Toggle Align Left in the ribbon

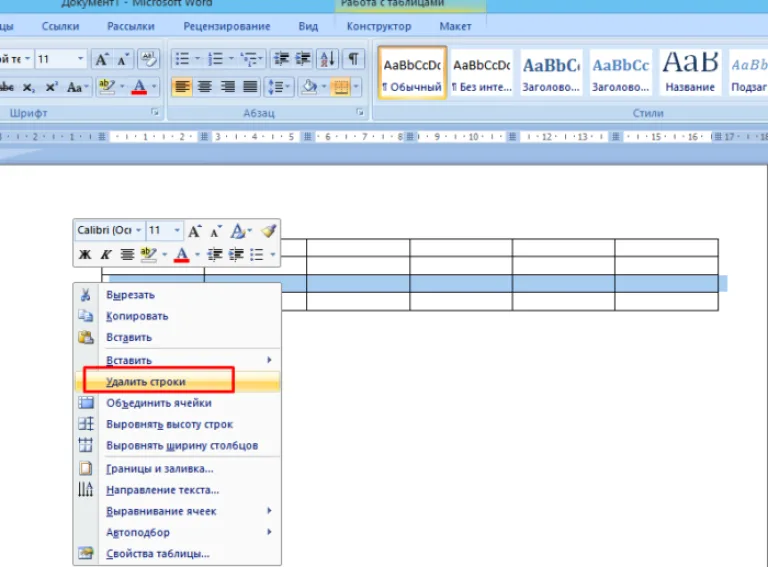(182, 87)
